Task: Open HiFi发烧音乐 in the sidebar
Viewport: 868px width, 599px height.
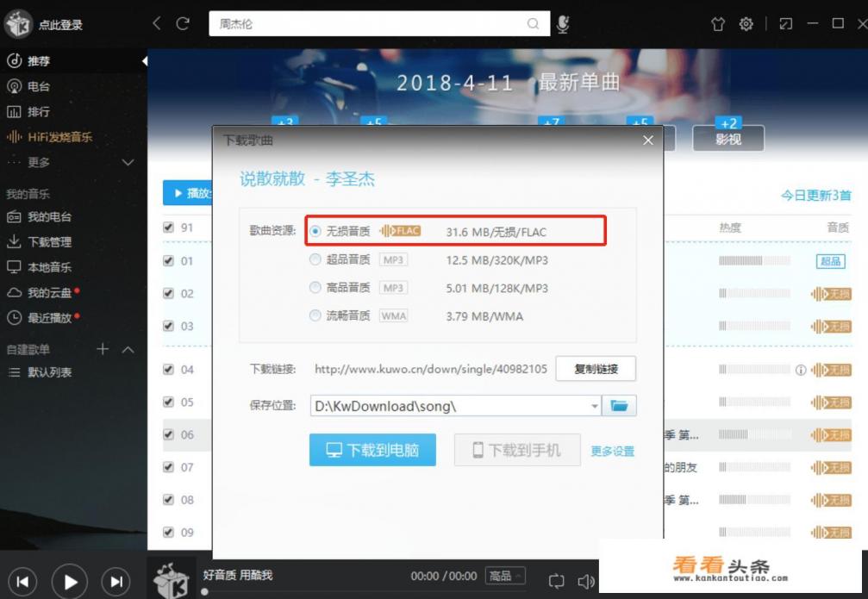Action: [x=59, y=137]
